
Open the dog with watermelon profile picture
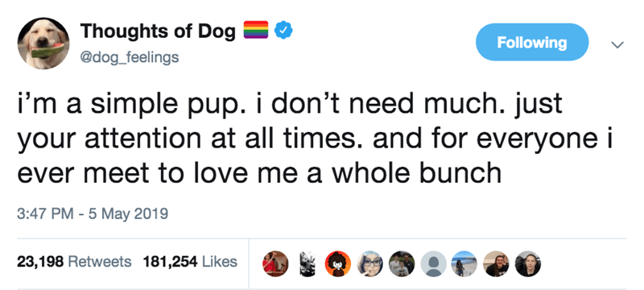pyautogui.click(x=43, y=43)
